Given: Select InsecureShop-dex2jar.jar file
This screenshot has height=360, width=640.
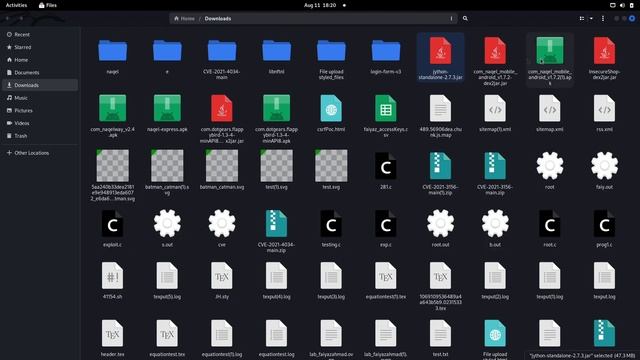Looking at the screenshot, I should 604,58.
